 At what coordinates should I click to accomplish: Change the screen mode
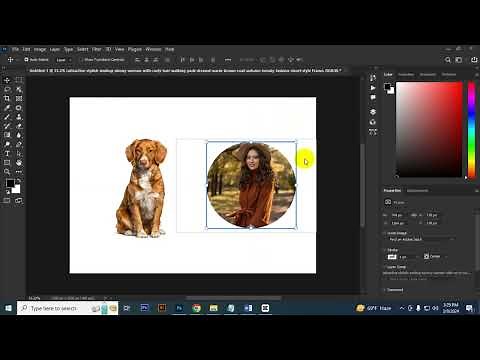click(x=19, y=200)
